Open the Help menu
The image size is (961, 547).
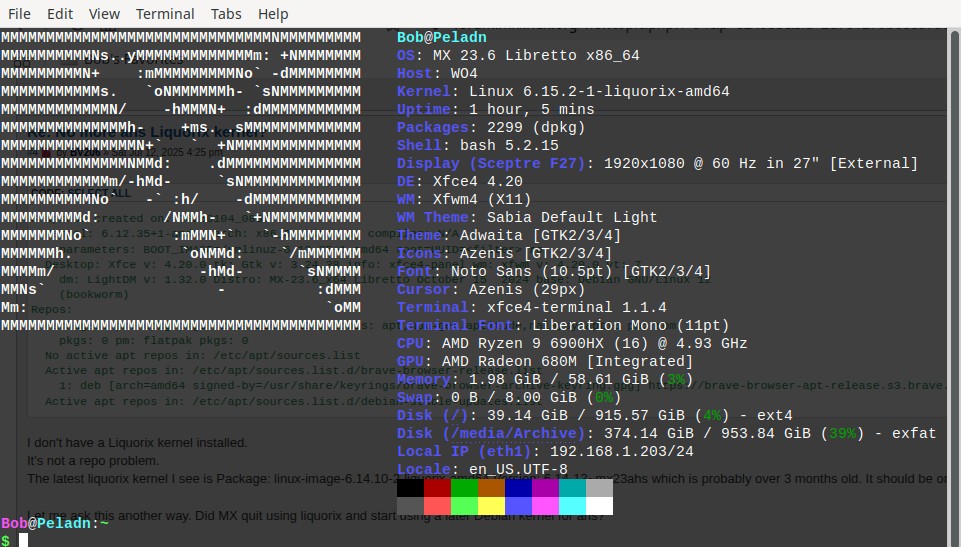[273, 13]
